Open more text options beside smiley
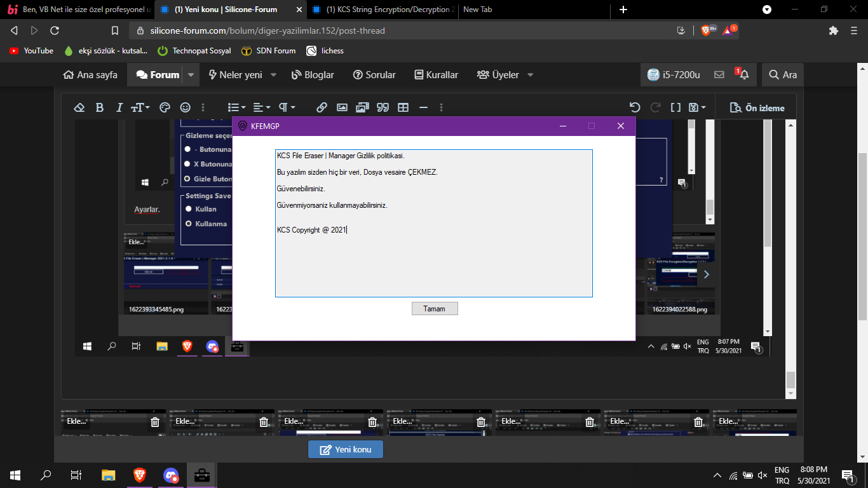This screenshot has height=488, width=868. pyautogui.click(x=203, y=107)
